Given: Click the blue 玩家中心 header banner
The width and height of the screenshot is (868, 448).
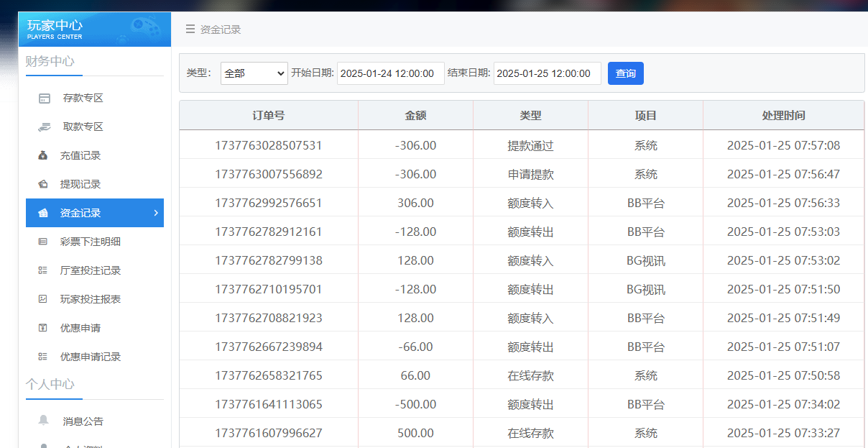Looking at the screenshot, I should click(x=94, y=29).
